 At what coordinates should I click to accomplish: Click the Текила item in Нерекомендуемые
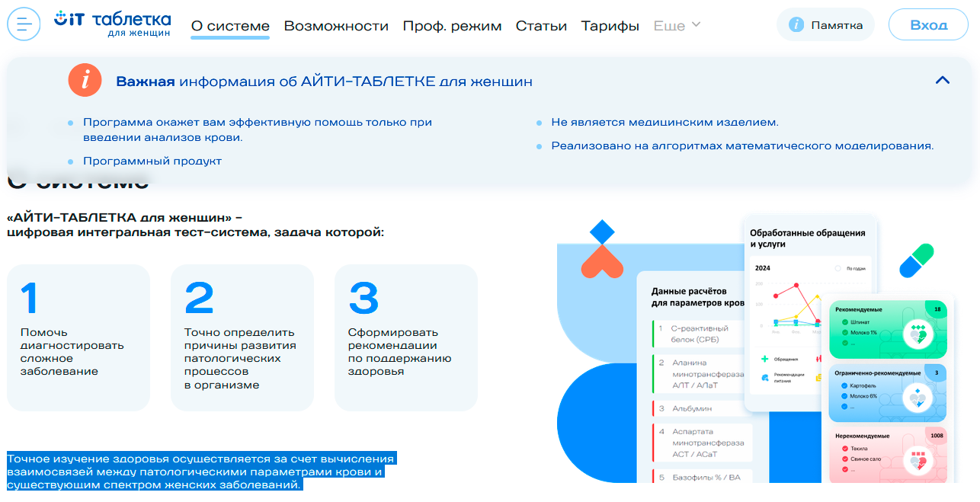click(856, 449)
